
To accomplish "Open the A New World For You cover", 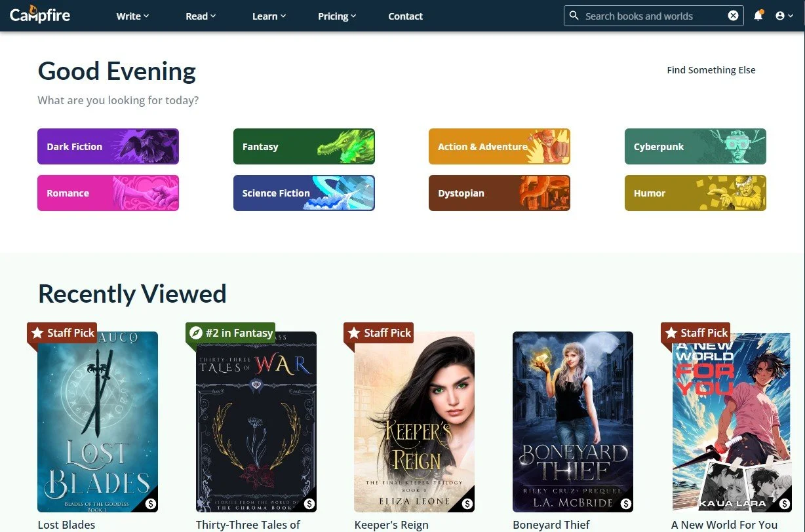I will (732, 422).
